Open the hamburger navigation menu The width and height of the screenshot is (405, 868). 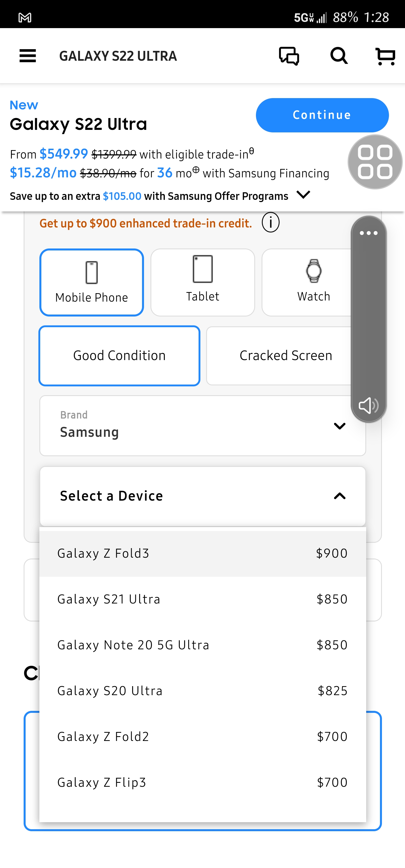coord(28,56)
